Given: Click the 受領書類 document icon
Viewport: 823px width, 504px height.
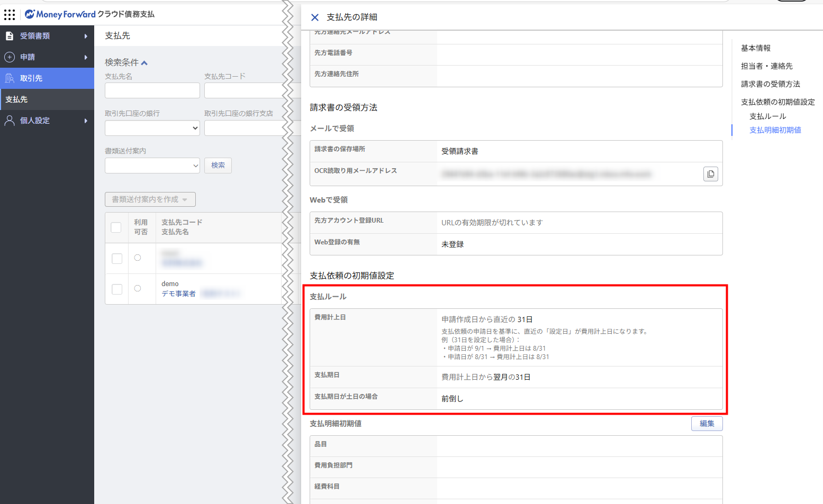Looking at the screenshot, I should pyautogui.click(x=10, y=36).
